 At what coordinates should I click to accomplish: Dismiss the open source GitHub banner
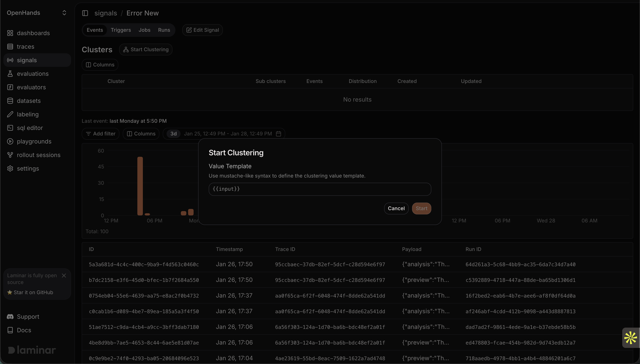point(64,276)
